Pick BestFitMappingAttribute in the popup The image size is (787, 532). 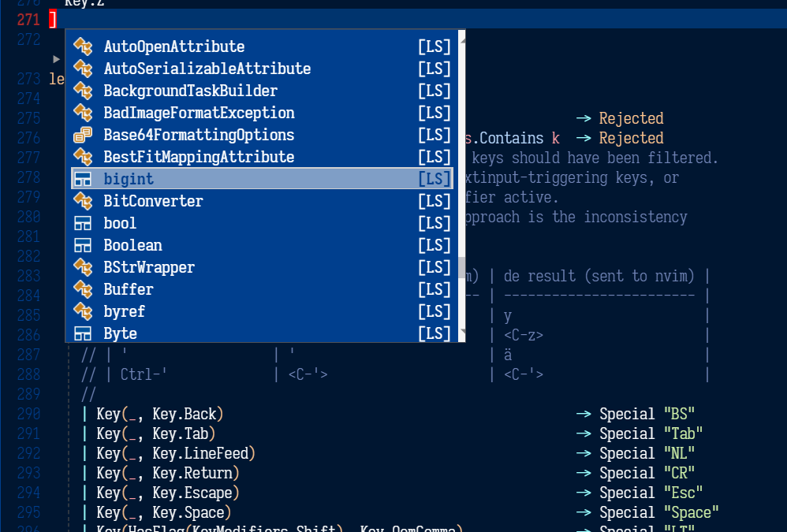pos(199,157)
